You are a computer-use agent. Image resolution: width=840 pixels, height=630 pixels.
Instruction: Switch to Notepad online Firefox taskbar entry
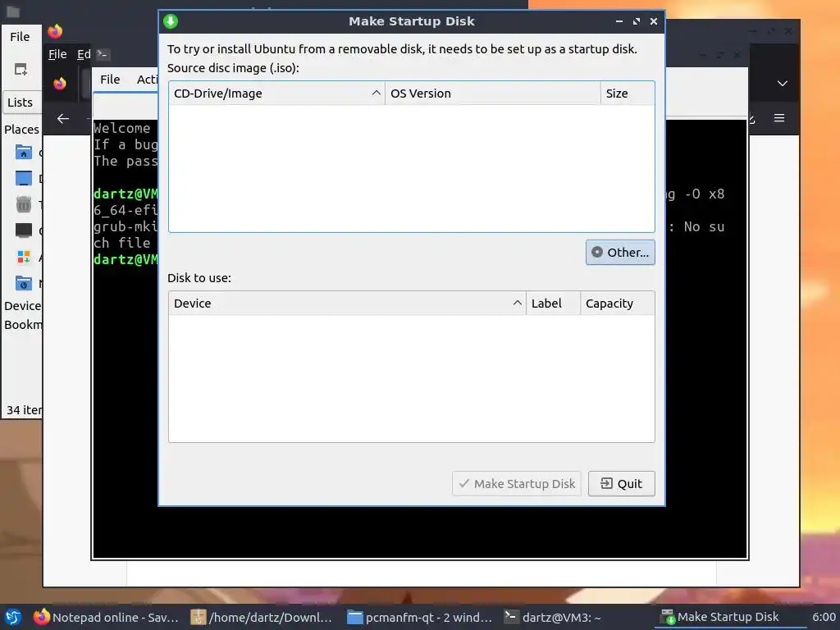pos(106,617)
